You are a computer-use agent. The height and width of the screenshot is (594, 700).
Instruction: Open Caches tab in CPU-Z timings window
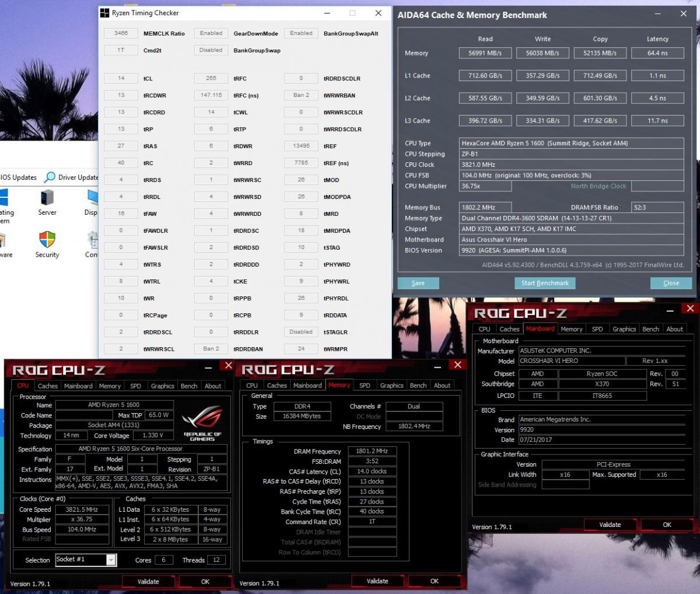(277, 385)
